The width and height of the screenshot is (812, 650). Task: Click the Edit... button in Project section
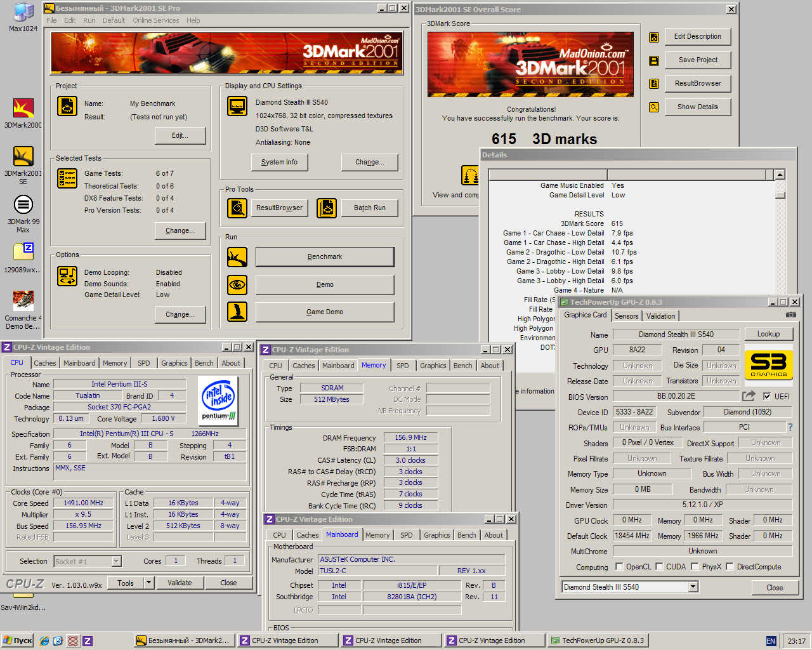click(180, 136)
